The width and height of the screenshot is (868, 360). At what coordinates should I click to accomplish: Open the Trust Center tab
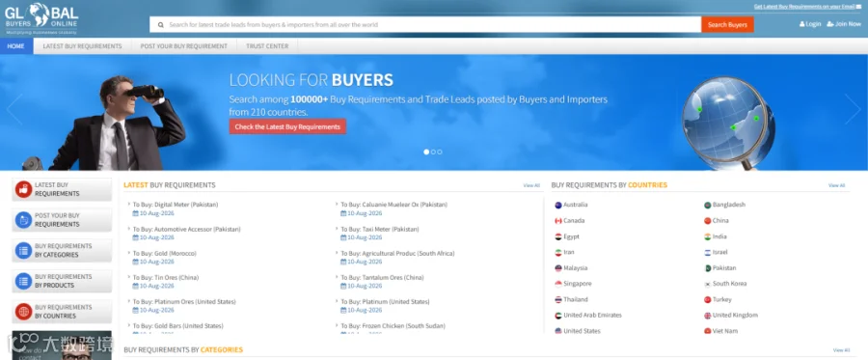pos(267,46)
